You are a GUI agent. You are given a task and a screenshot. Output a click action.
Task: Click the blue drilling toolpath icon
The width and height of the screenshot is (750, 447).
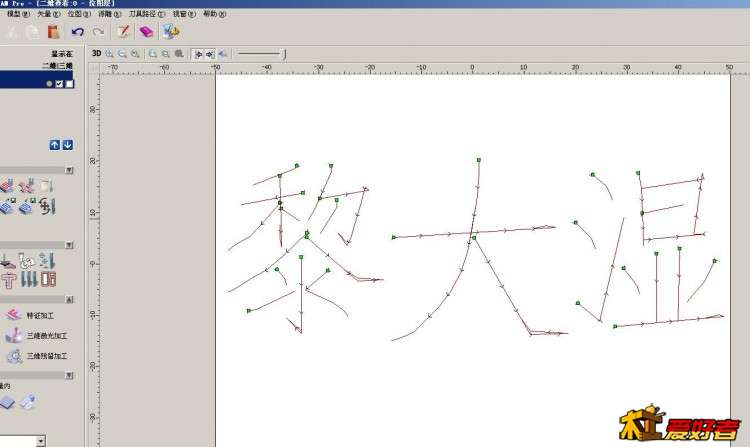click(x=47, y=261)
